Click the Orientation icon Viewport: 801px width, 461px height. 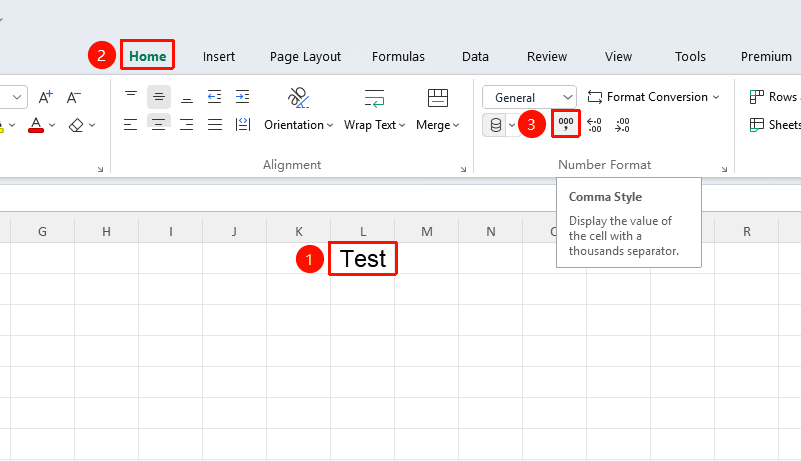point(298,98)
